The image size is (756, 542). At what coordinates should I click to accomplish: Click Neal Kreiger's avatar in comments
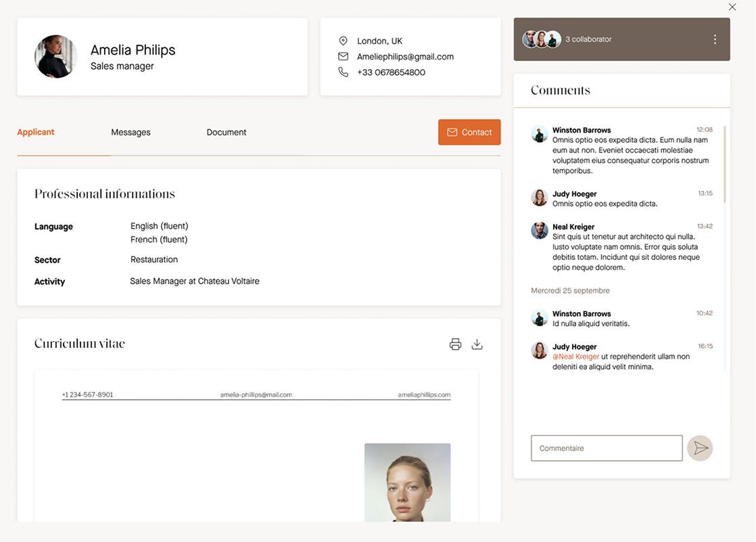(540, 231)
